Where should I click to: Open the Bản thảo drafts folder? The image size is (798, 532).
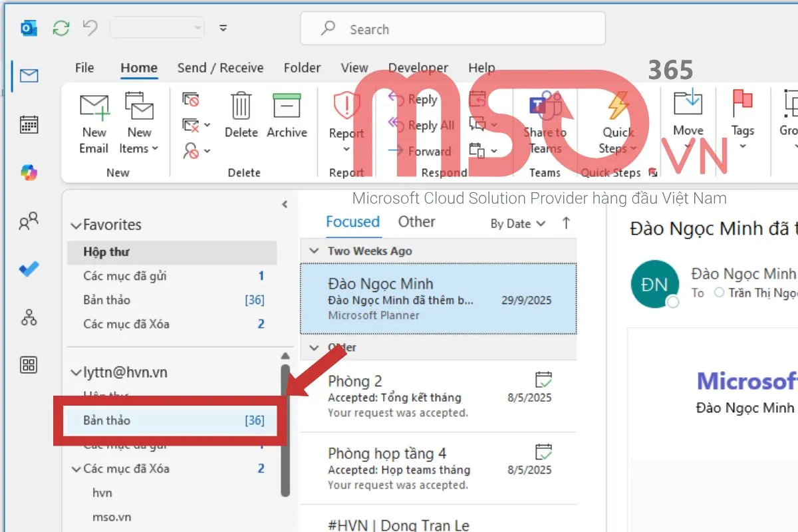coord(107,420)
